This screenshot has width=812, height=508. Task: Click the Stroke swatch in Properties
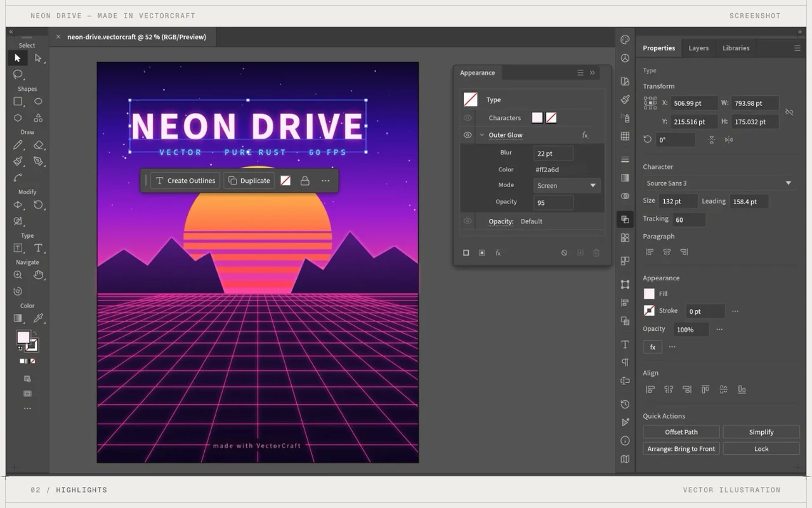pos(649,311)
